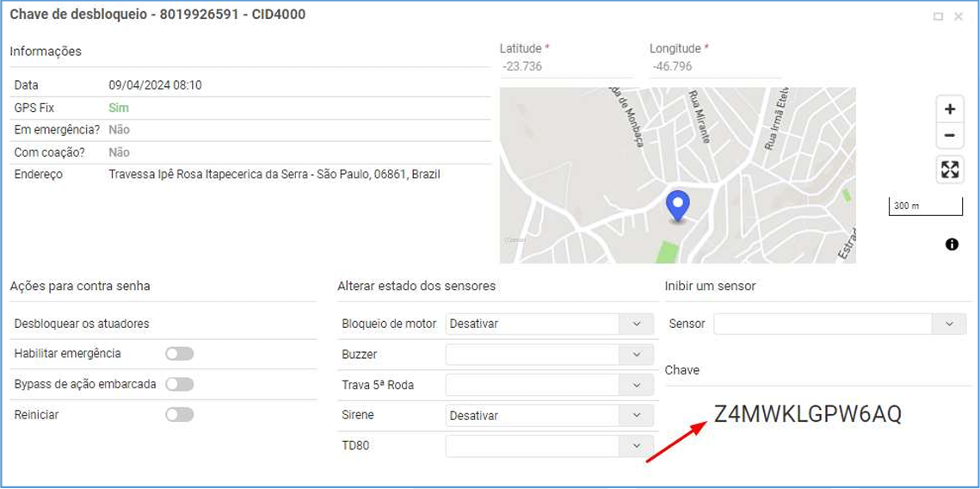
Task: Open the Sirene dropdown
Action: (637, 416)
